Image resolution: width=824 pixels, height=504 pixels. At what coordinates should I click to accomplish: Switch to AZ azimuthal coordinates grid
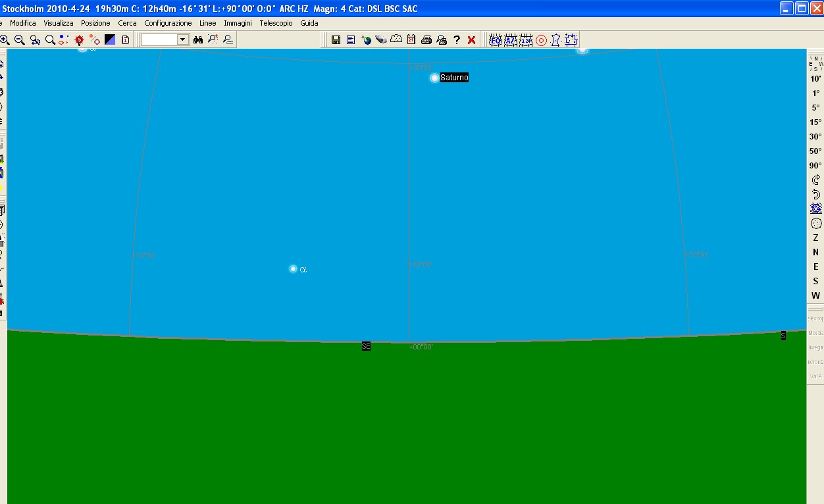511,40
